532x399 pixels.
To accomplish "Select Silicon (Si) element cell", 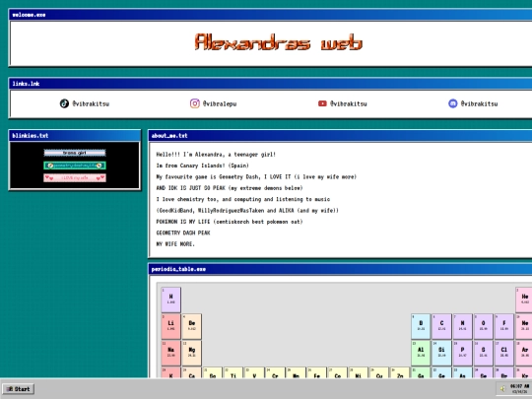I will pos(441,353).
